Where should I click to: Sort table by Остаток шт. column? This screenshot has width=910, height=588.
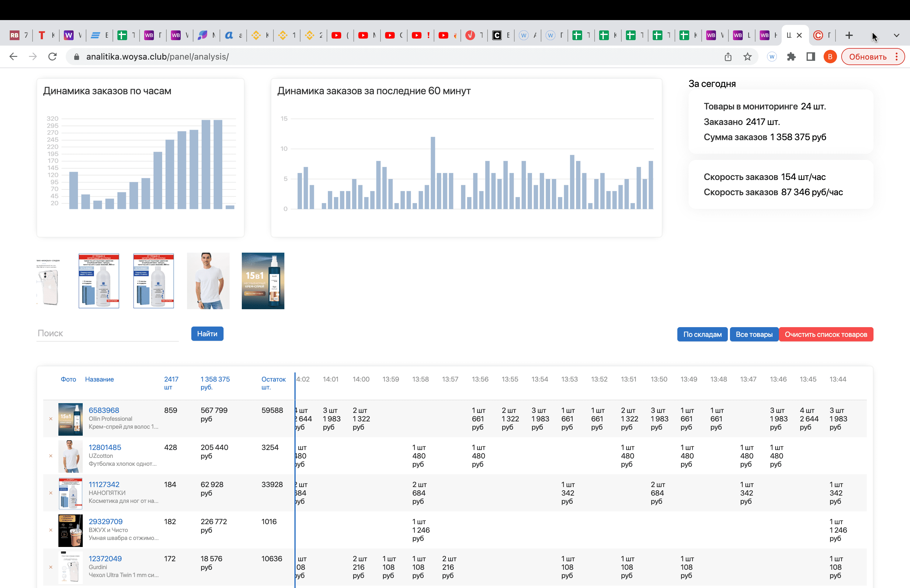pyautogui.click(x=273, y=382)
